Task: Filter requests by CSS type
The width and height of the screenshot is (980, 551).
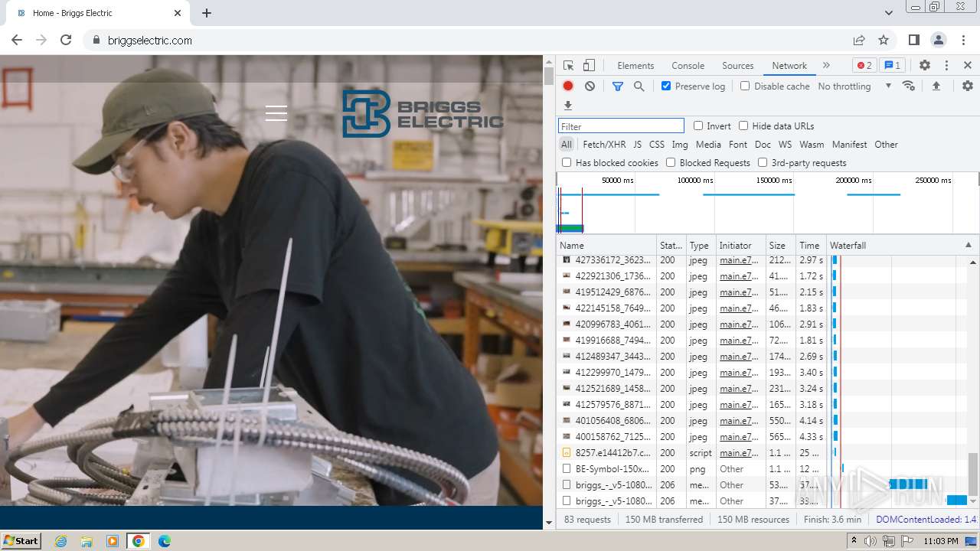Action: click(657, 145)
